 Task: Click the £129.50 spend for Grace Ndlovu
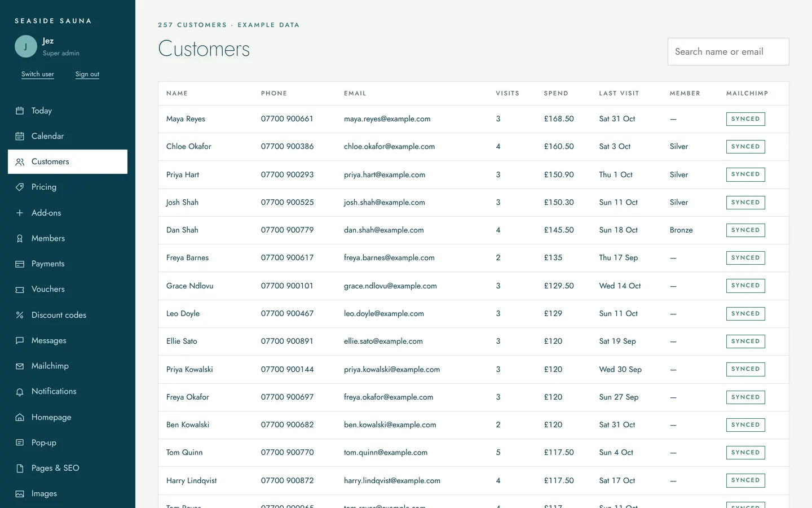click(x=559, y=286)
